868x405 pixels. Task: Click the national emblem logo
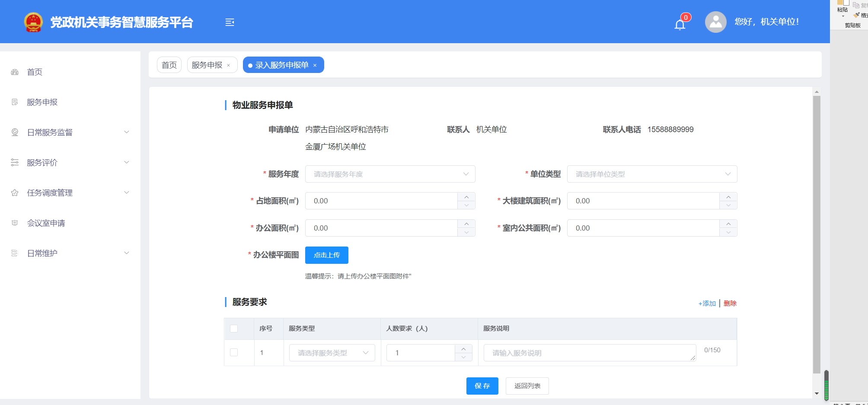coord(33,22)
